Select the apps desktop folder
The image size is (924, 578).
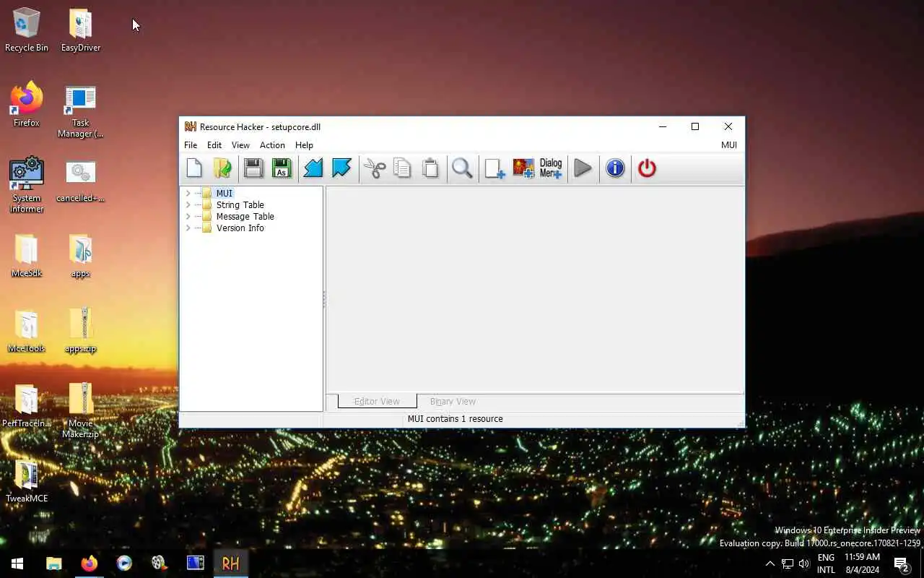coord(80,256)
